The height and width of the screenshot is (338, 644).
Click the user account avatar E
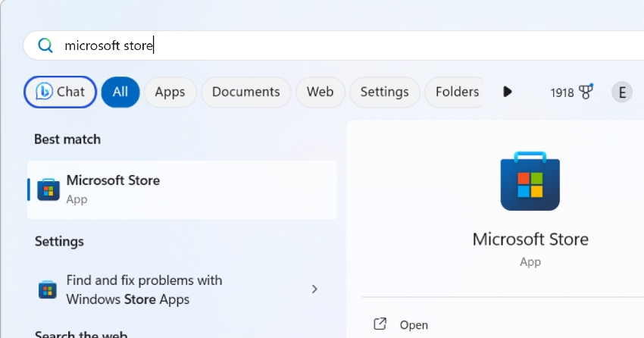click(x=622, y=92)
